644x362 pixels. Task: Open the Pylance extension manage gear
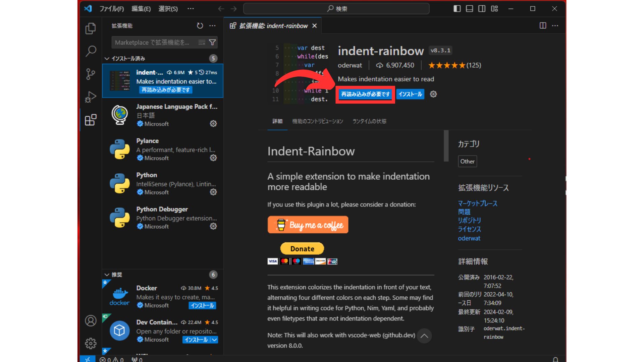click(213, 158)
